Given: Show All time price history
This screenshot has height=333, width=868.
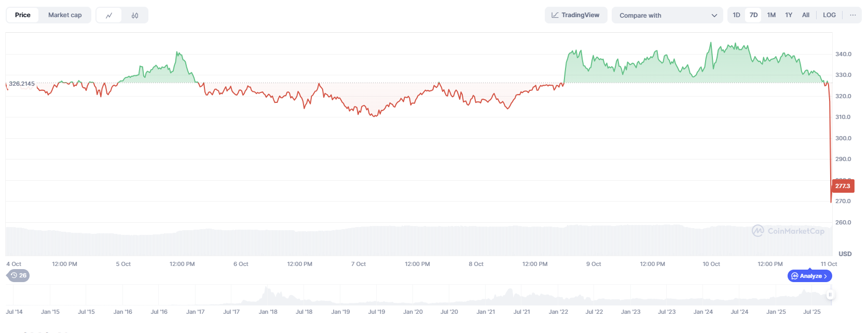Looking at the screenshot, I should 805,15.
